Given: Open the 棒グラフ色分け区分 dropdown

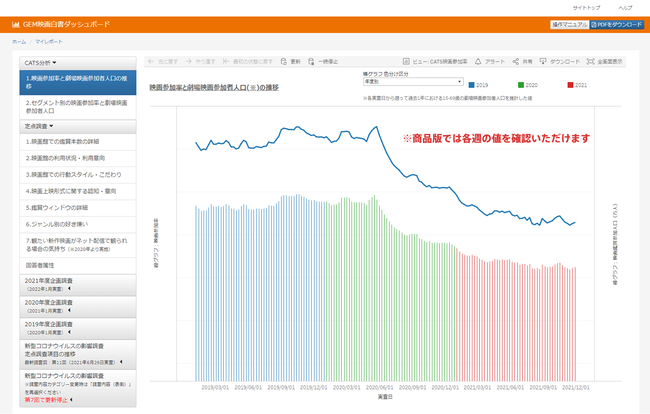Looking at the screenshot, I should tap(412, 82).
